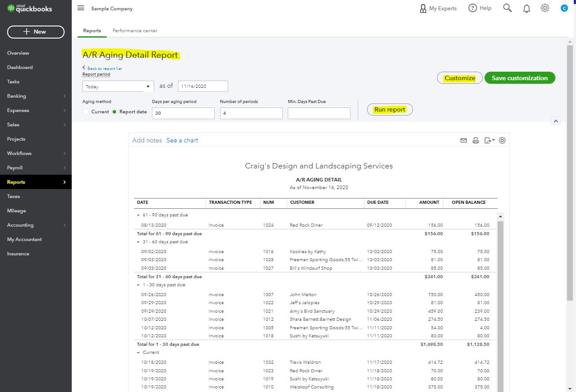Open invoice 1024 for Red Rock Diner
The width and height of the screenshot is (576, 392).
click(316, 225)
